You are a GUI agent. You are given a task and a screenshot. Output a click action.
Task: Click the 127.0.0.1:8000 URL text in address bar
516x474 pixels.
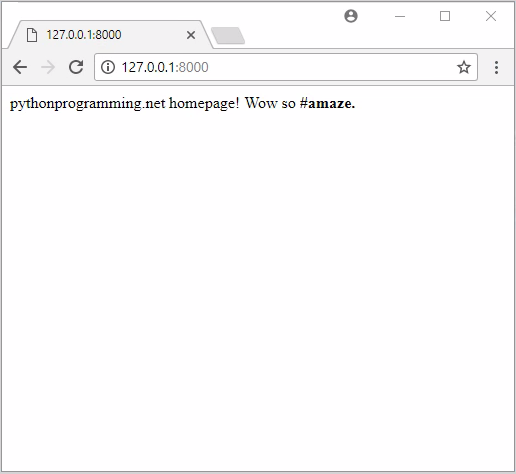(165, 67)
